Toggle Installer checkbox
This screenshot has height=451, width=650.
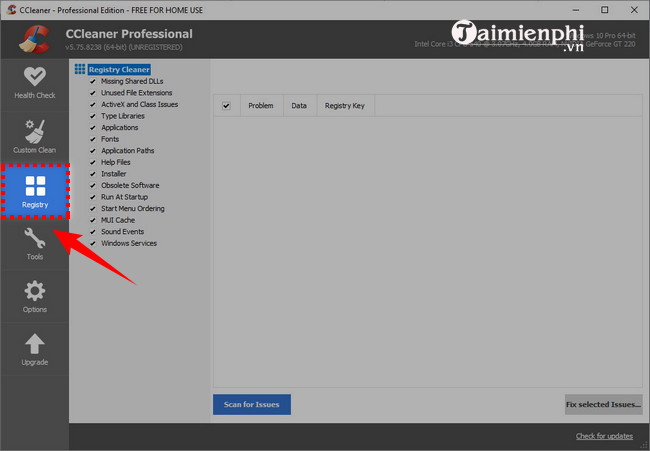click(x=93, y=174)
